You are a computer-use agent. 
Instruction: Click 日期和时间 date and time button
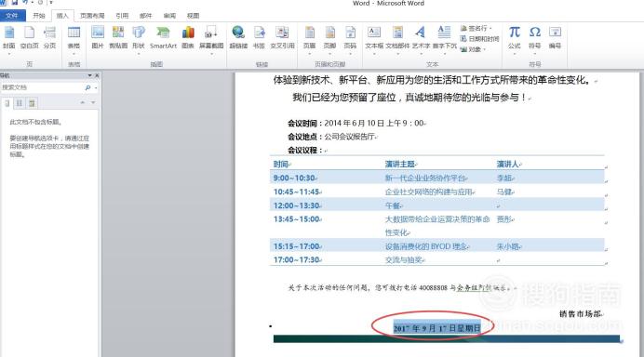pos(479,38)
